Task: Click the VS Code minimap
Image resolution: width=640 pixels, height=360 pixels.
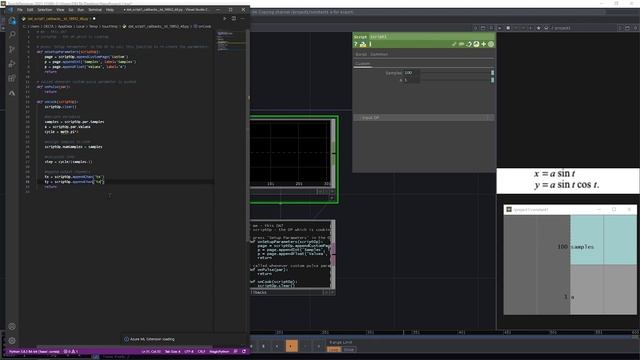Action: click(x=231, y=41)
